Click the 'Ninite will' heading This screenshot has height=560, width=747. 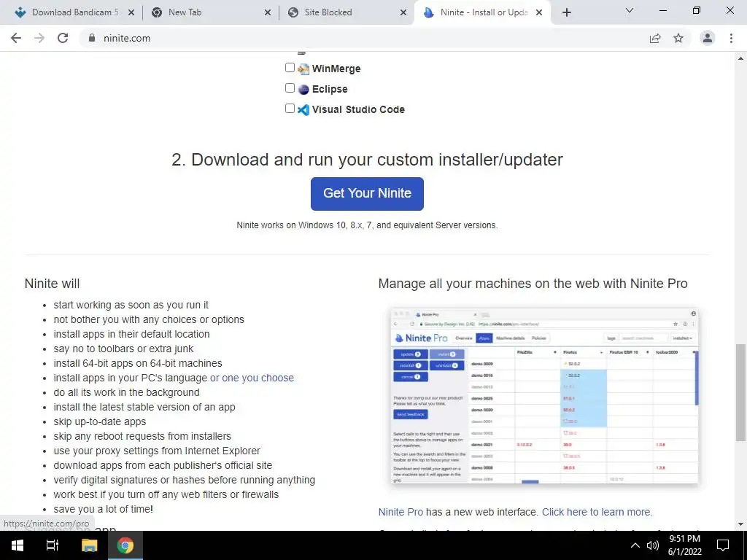click(52, 284)
